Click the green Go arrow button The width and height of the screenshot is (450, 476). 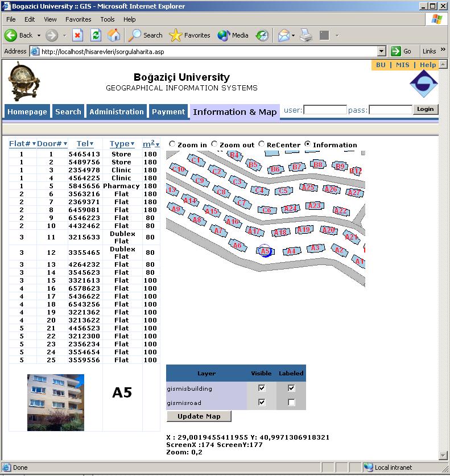[x=396, y=51]
